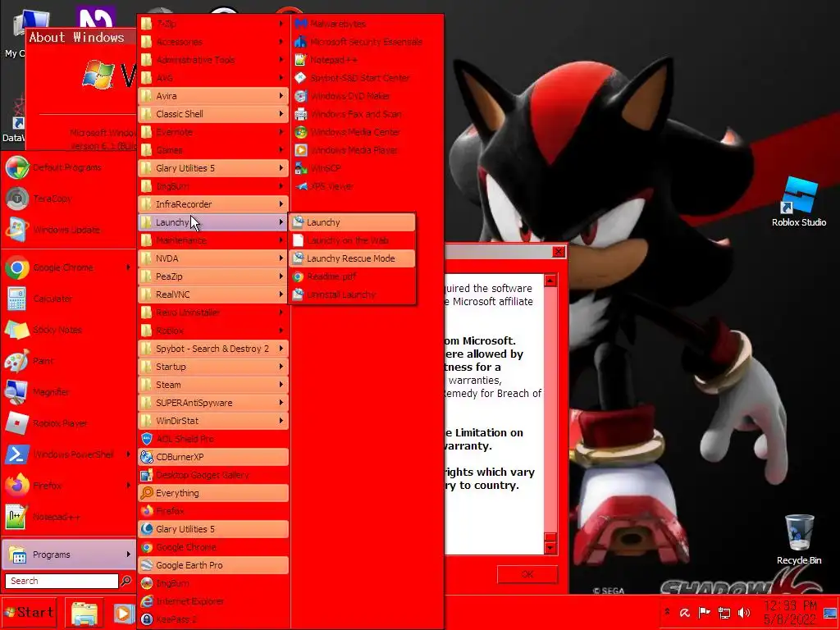Expand the Administrative Tools folder
Image resolution: width=840 pixels, height=630 pixels.
pyautogui.click(x=213, y=60)
